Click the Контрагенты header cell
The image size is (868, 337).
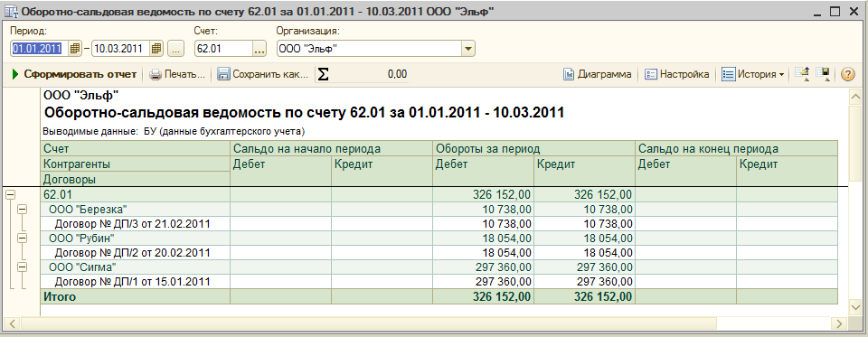pos(136,164)
